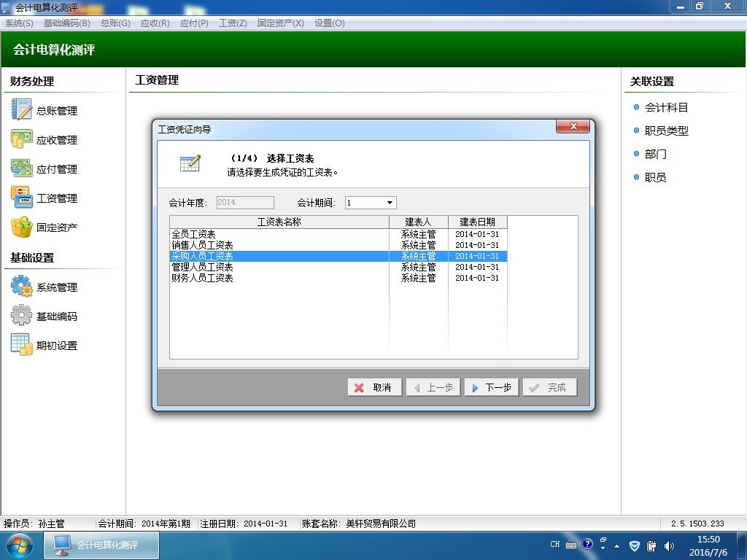
Task: Open 总账管理 sidebar icon
Action: [21, 110]
